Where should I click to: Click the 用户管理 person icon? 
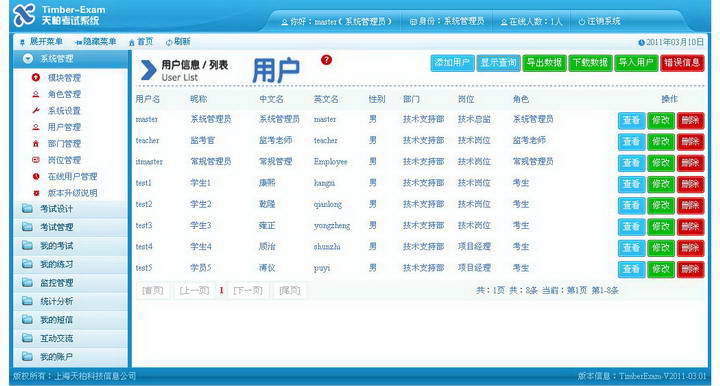click(36, 127)
